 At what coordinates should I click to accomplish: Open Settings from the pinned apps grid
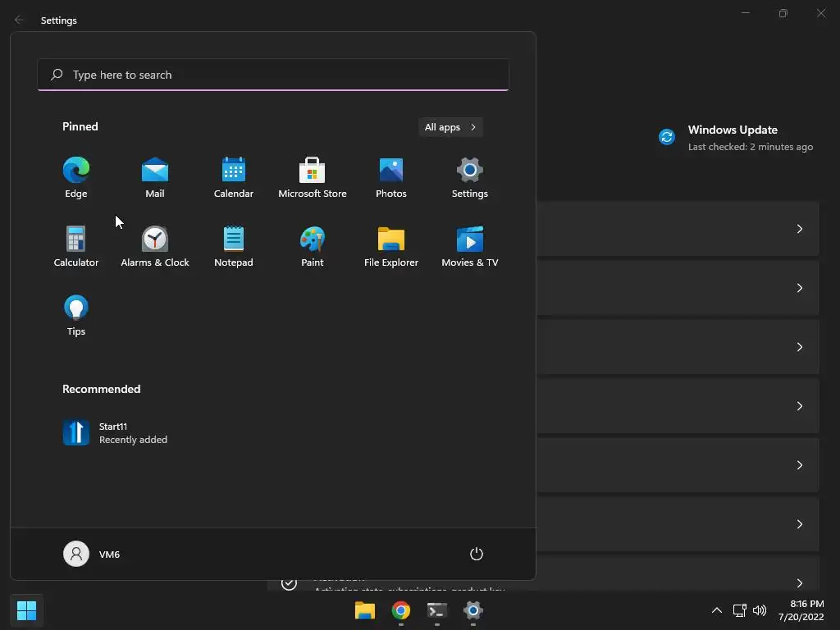click(x=470, y=178)
